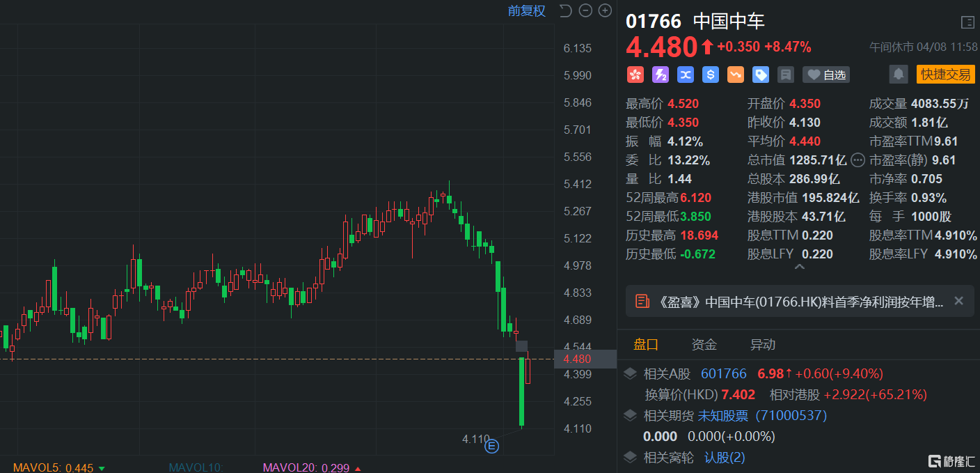Click the 52周最高 value 6.120
The height and width of the screenshot is (473, 980).
[696, 198]
